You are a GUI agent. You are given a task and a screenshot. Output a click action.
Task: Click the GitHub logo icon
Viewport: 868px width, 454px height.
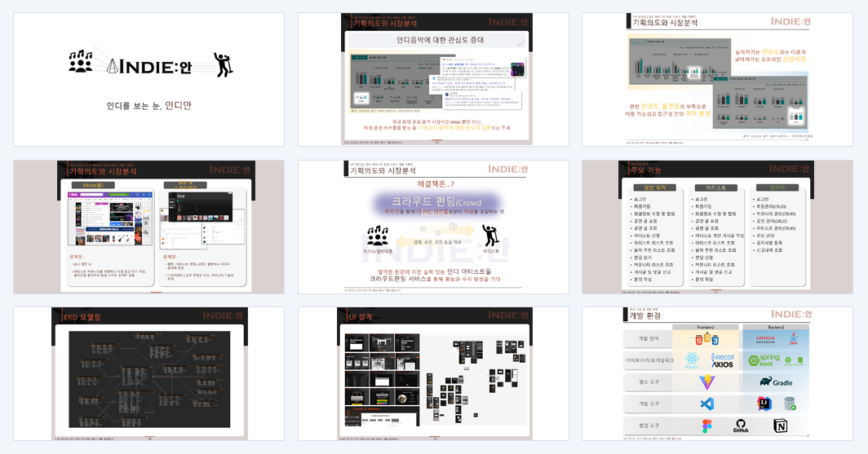740,425
